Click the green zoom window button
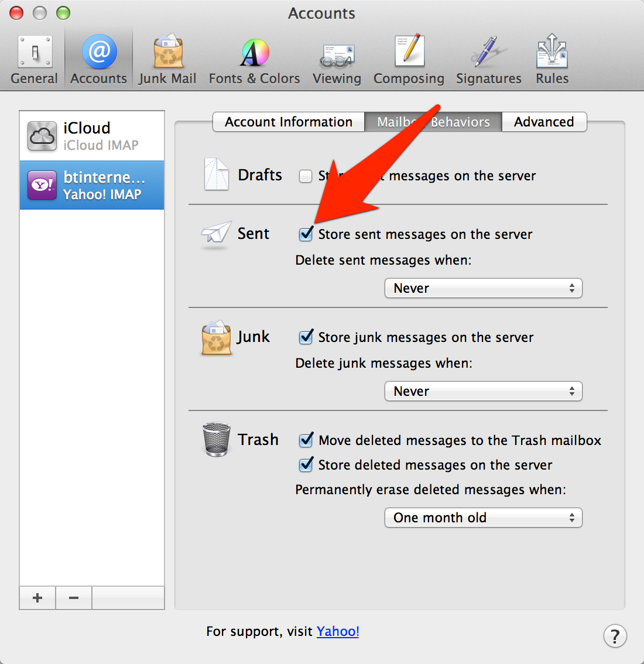This screenshot has height=664, width=644. pos(63,13)
